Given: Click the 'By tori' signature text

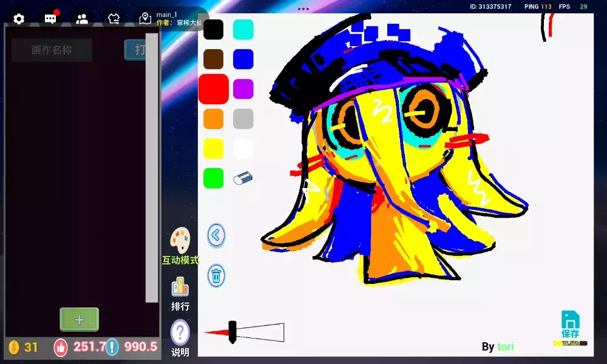Looking at the screenshot, I should [498, 346].
